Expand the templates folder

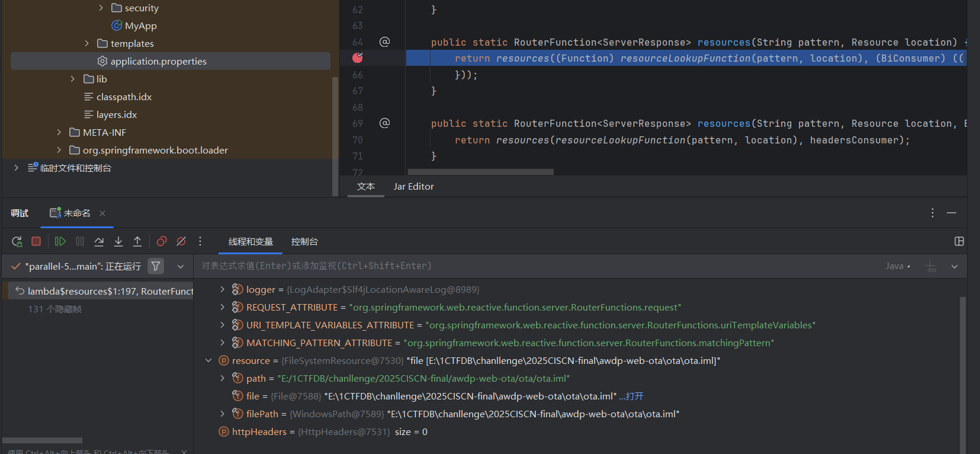(x=87, y=43)
